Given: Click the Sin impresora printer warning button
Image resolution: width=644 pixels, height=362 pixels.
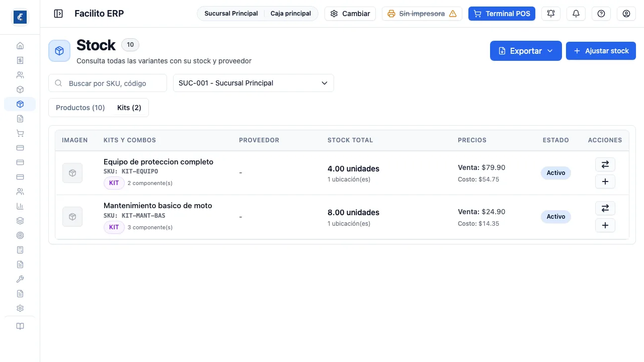Looking at the screenshot, I should pyautogui.click(x=422, y=14).
